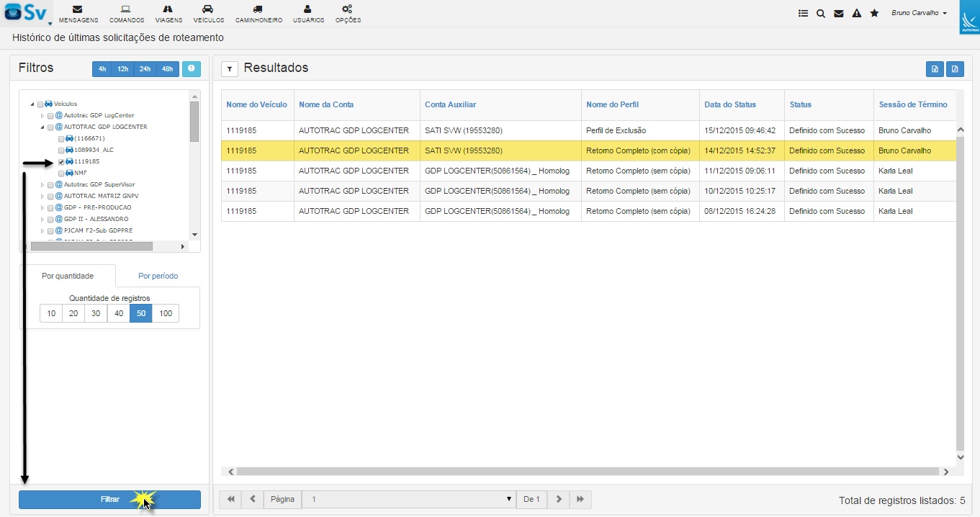Open the warning alerts icon
980x517 pixels.
pos(857,13)
